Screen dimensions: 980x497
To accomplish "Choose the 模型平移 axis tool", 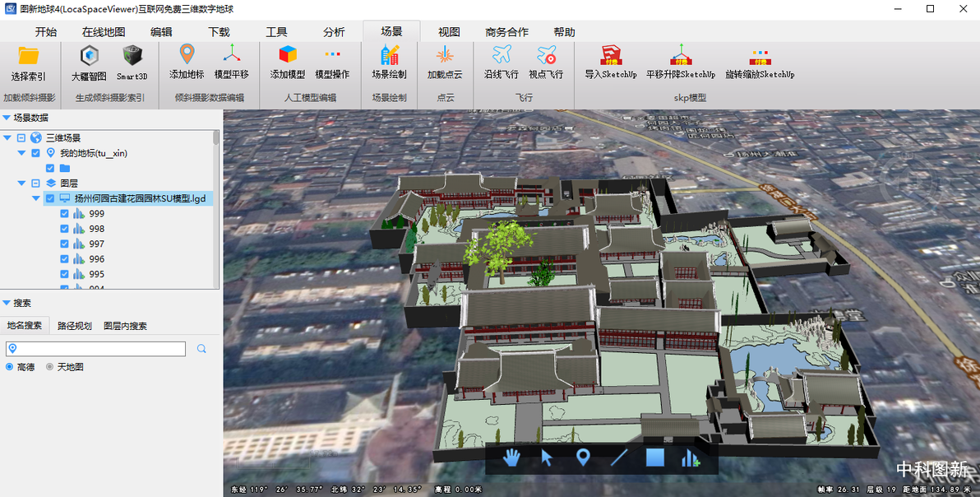I will click(x=232, y=61).
